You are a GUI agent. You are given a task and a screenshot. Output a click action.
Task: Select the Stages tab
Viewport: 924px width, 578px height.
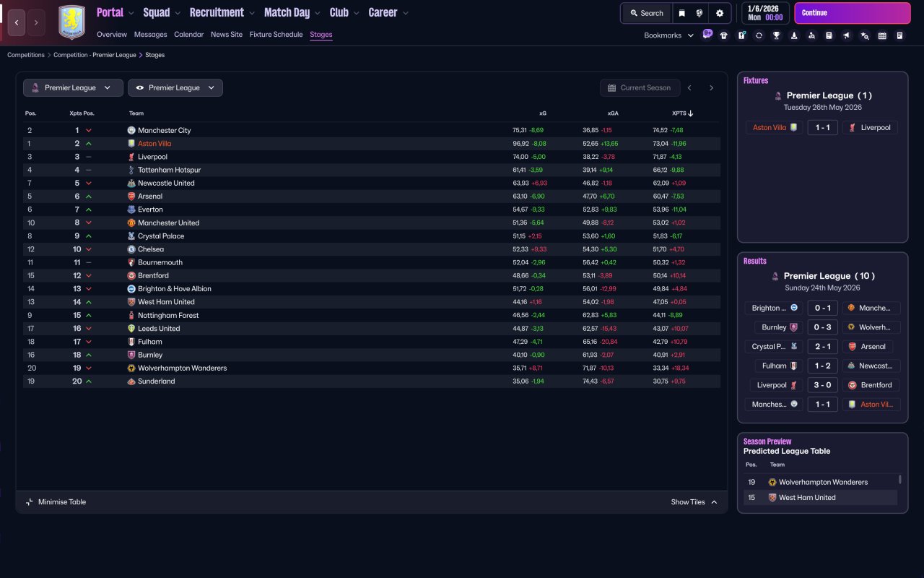tap(321, 34)
